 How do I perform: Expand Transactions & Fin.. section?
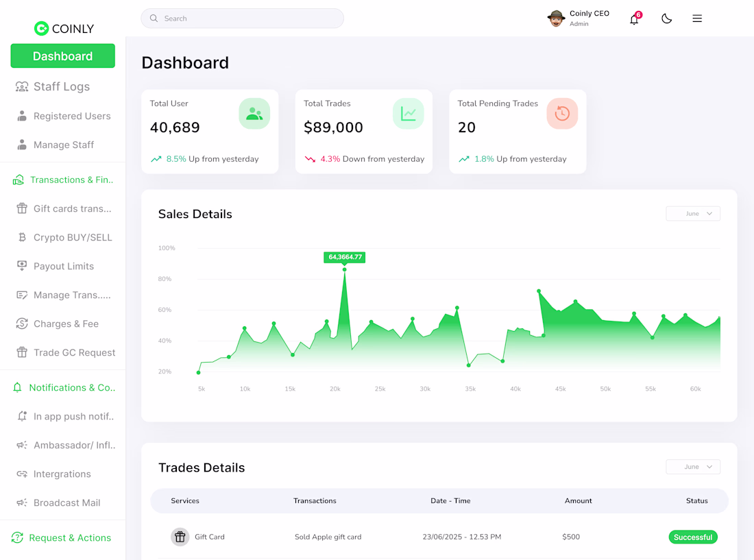click(72, 180)
